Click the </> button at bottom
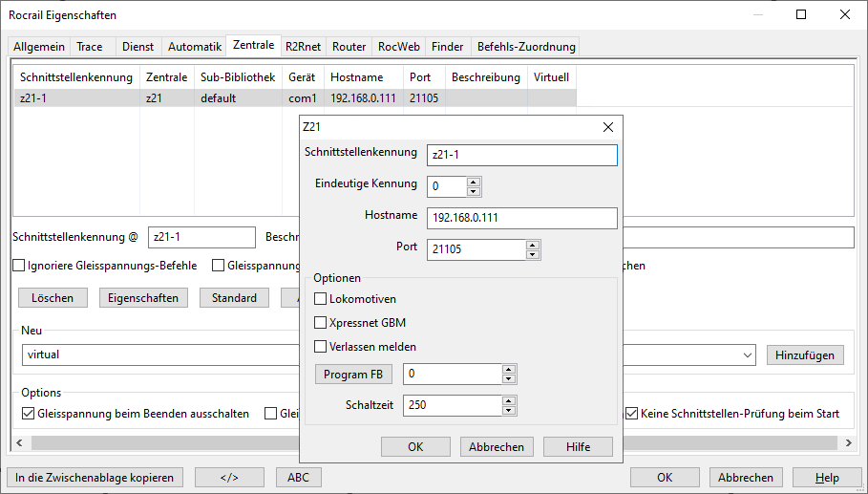868x494 pixels. click(x=229, y=477)
